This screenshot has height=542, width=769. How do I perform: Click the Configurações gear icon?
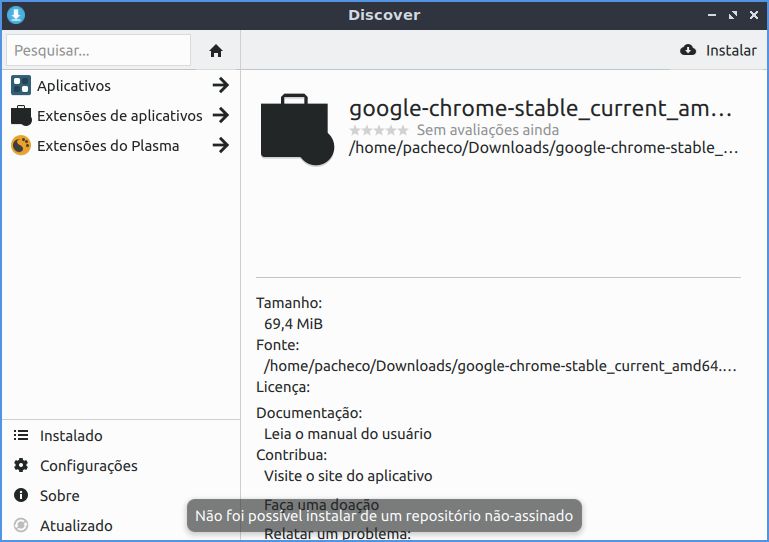point(21,465)
